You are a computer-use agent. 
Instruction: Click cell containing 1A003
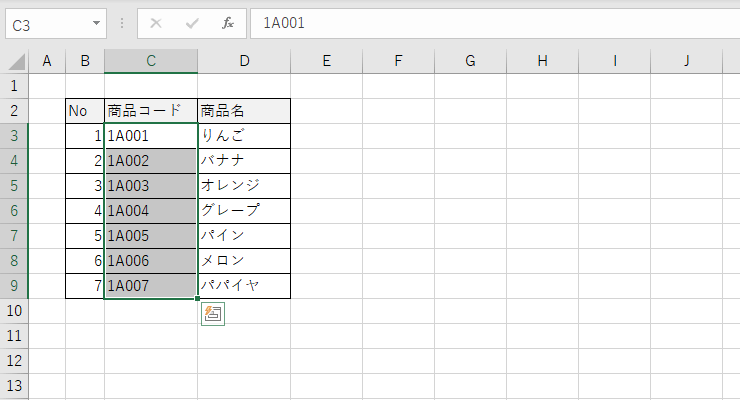click(x=151, y=186)
